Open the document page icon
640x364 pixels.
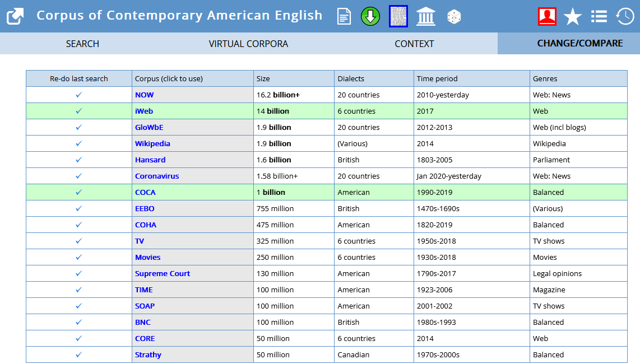coord(344,17)
